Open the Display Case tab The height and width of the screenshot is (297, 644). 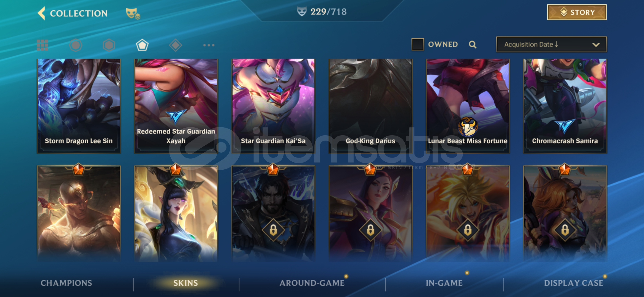click(x=574, y=283)
